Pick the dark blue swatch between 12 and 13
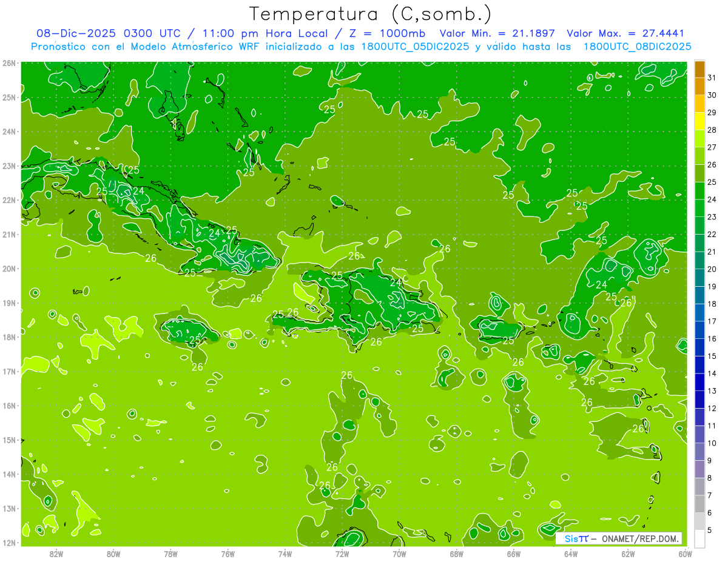Image resolution: width=728 pixels, height=562 pixels. pyautogui.click(x=699, y=400)
